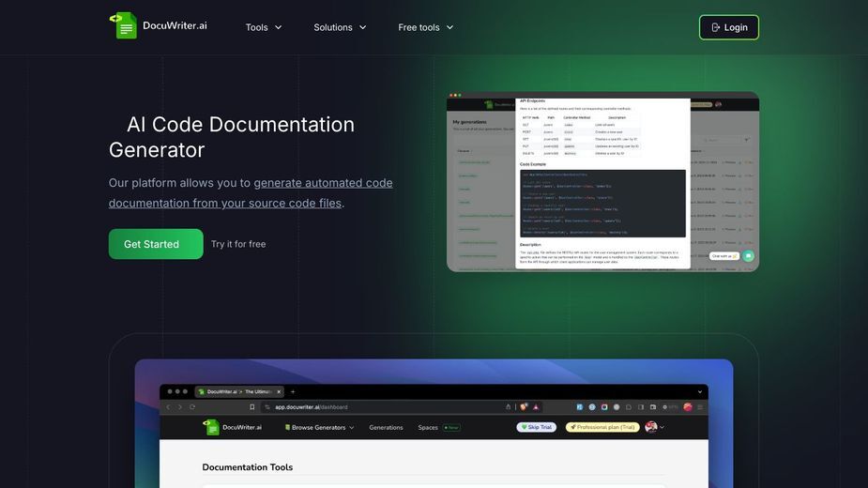Viewport: 868px width, 488px height.
Task: Click the user avatar in the dashboard preview
Action: click(x=651, y=427)
